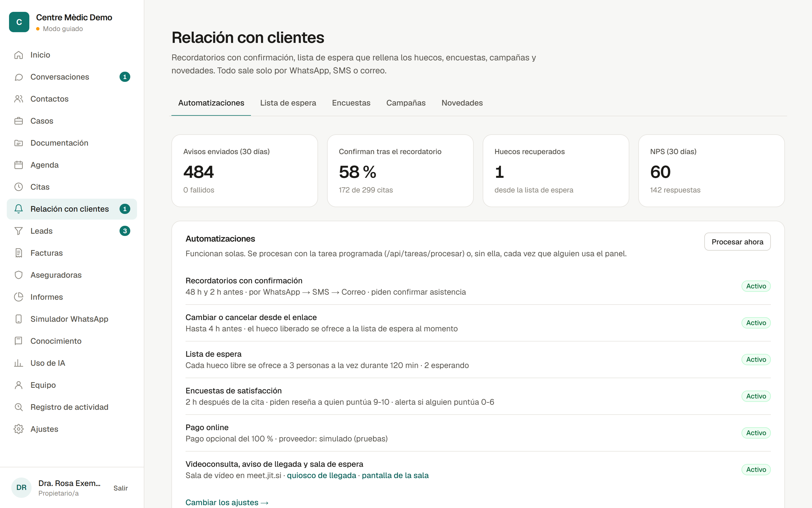Click the Activo badge for Encuestas de satisfacción
812x508 pixels.
pos(756,396)
